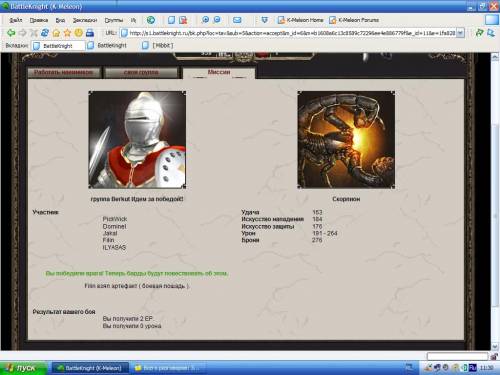Click the Скорпион scorpion image
500x375 pixels.
346,140
